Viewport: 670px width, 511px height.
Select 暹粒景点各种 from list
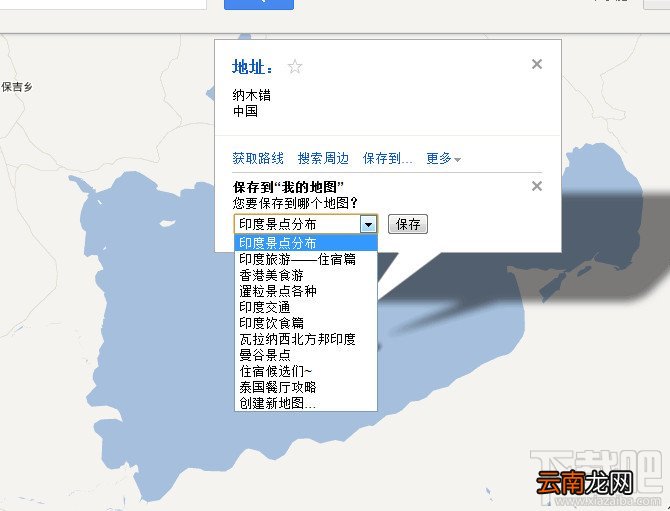coord(306,291)
